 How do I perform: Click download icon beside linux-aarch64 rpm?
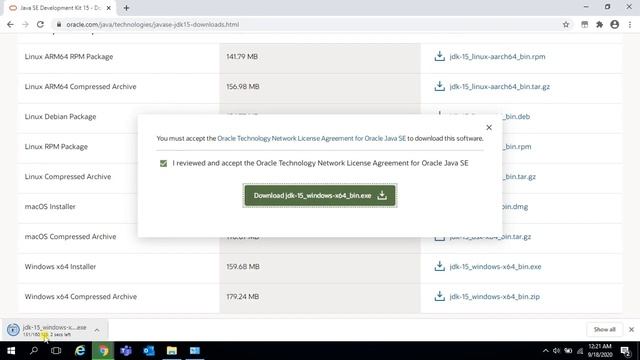click(x=439, y=56)
